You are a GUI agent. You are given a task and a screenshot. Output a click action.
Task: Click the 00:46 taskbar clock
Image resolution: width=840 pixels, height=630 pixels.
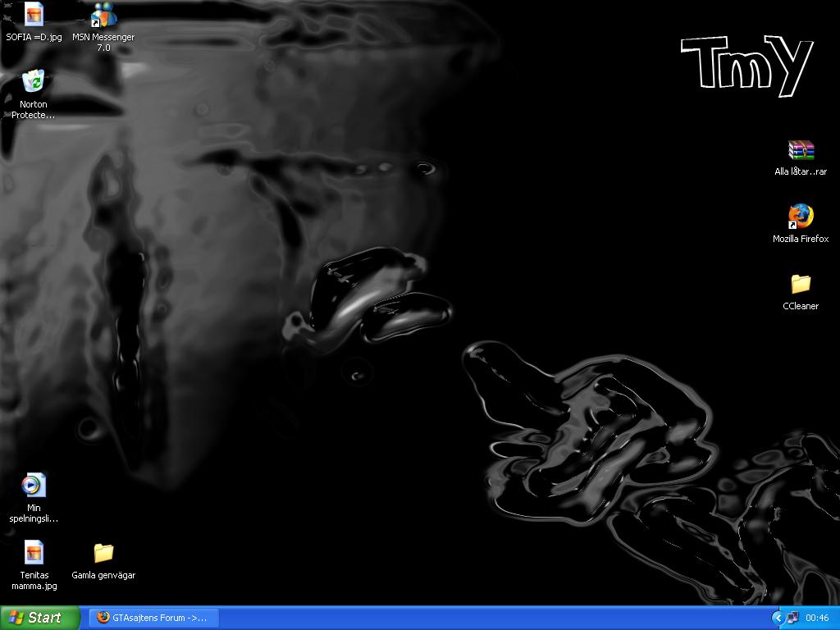pos(817,618)
